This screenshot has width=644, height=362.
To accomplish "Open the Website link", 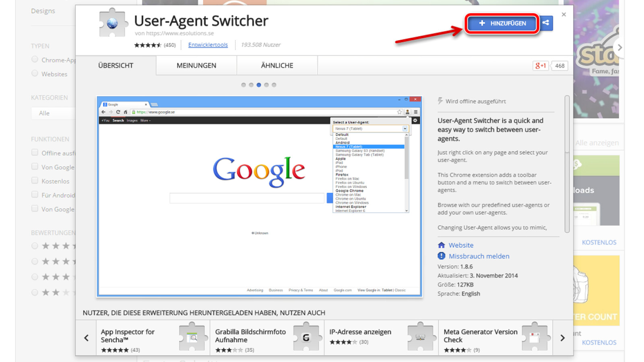I will (461, 245).
